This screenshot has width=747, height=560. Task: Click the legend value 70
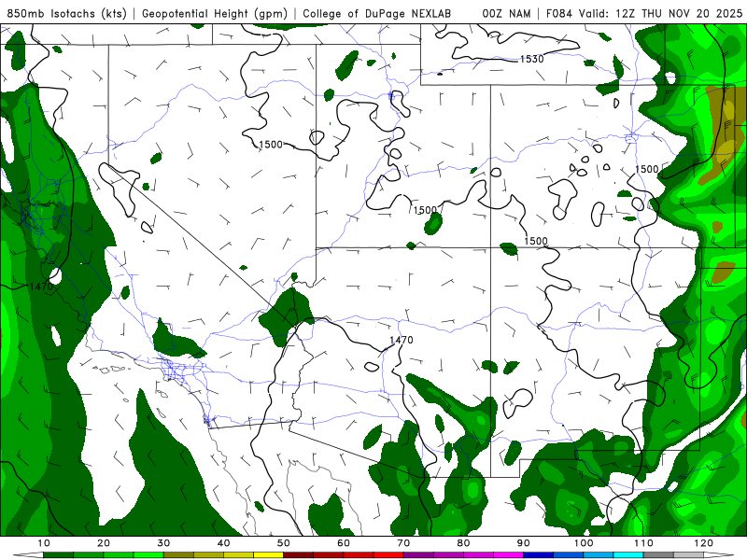click(403, 543)
